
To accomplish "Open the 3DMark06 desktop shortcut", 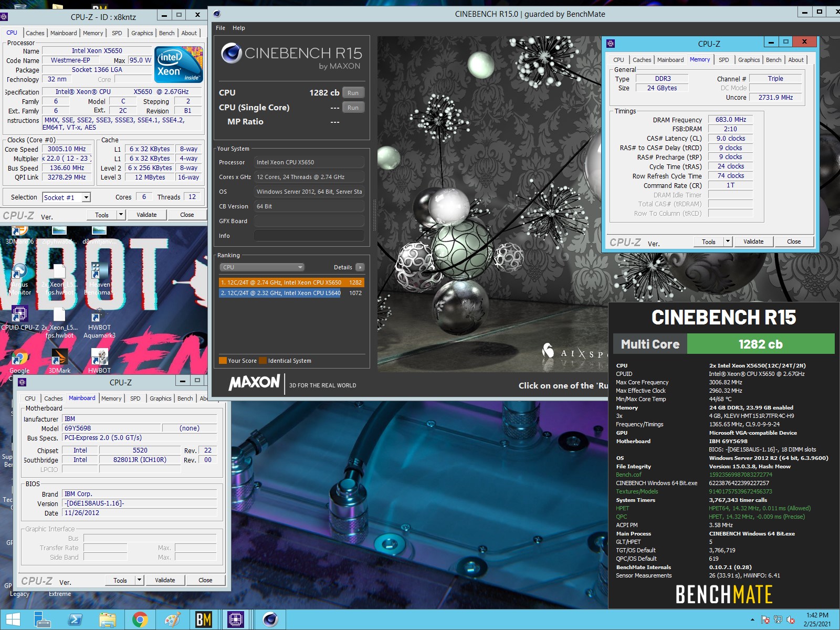I will [19, 235].
